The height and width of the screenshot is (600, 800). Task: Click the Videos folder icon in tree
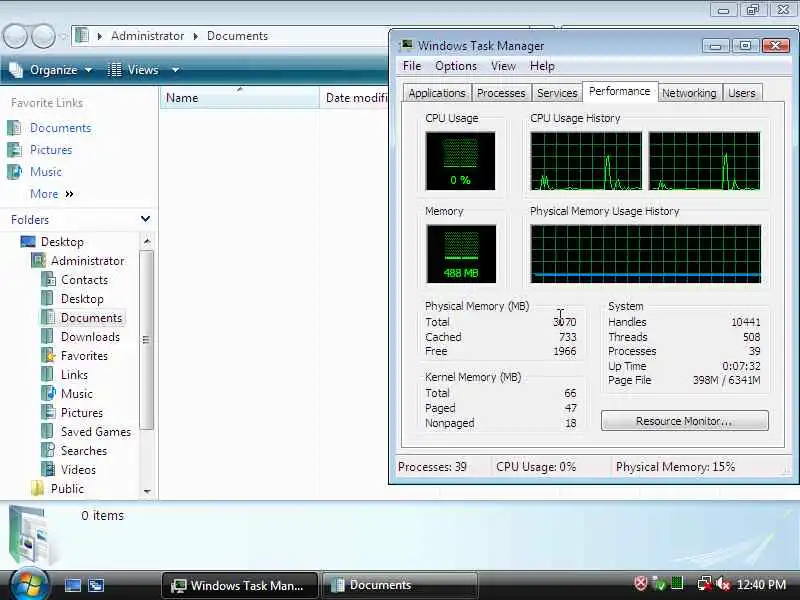pyautogui.click(x=48, y=469)
